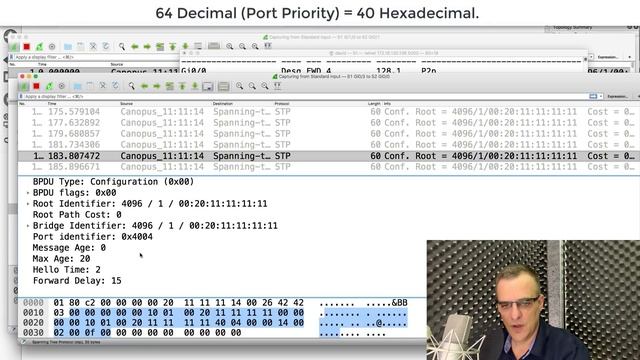Click background window display filter field
Viewport: 640px width, 360px height.
click(96, 57)
